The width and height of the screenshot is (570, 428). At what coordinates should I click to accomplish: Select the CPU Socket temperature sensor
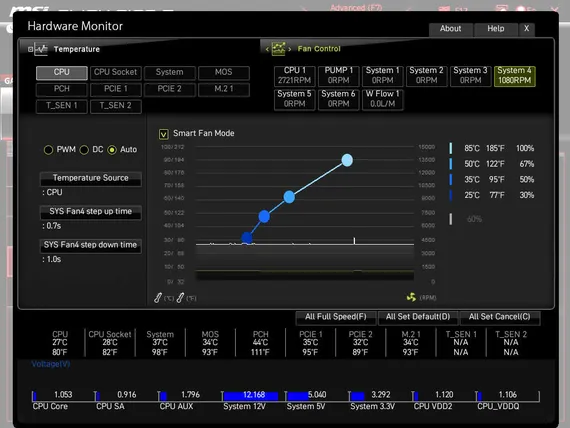click(x=116, y=72)
